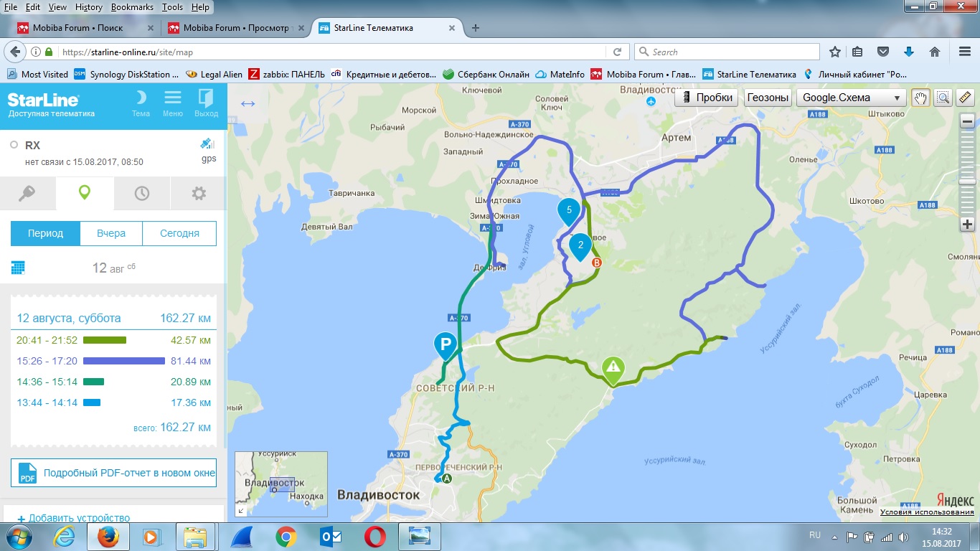Select the ruler distance measurement tool

tap(964, 98)
